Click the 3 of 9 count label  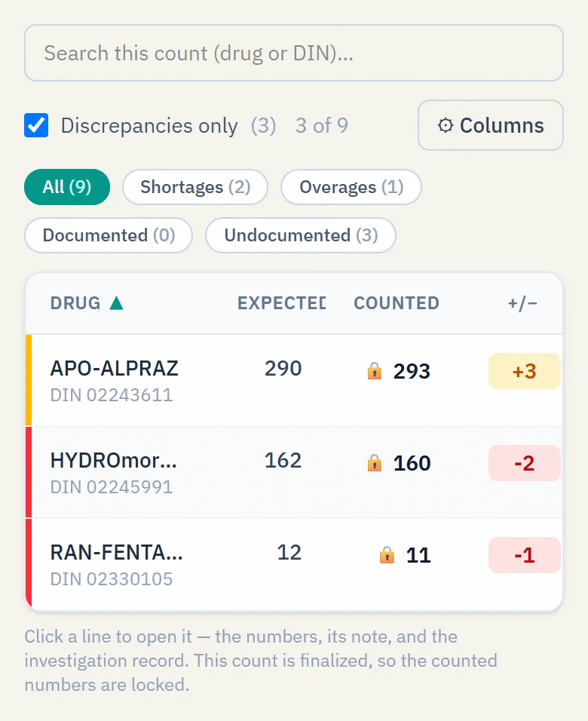point(322,125)
